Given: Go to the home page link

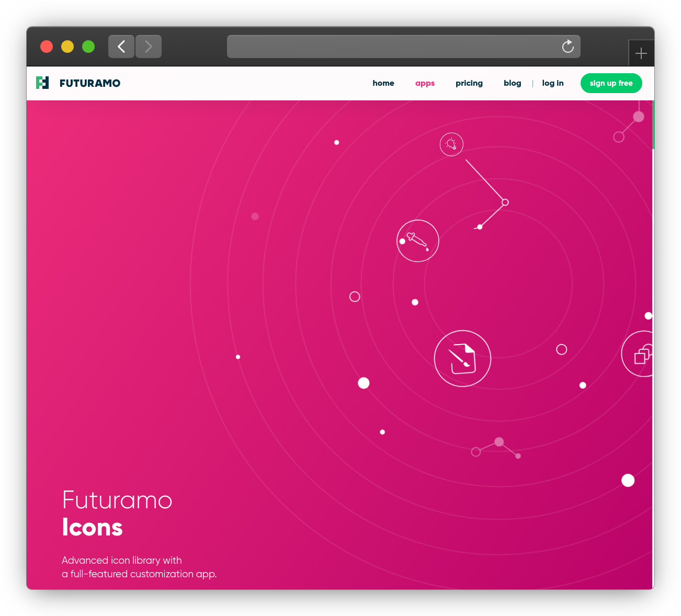Looking at the screenshot, I should (x=383, y=83).
